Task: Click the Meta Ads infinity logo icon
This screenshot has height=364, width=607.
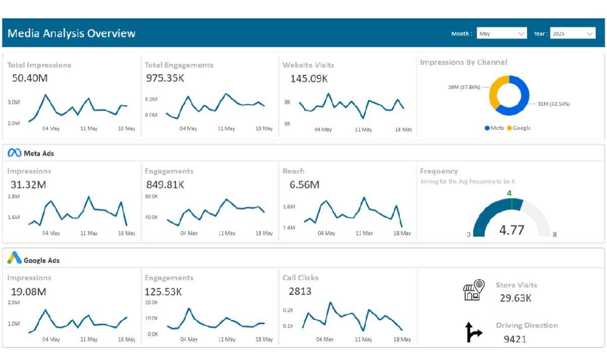Action: click(14, 153)
